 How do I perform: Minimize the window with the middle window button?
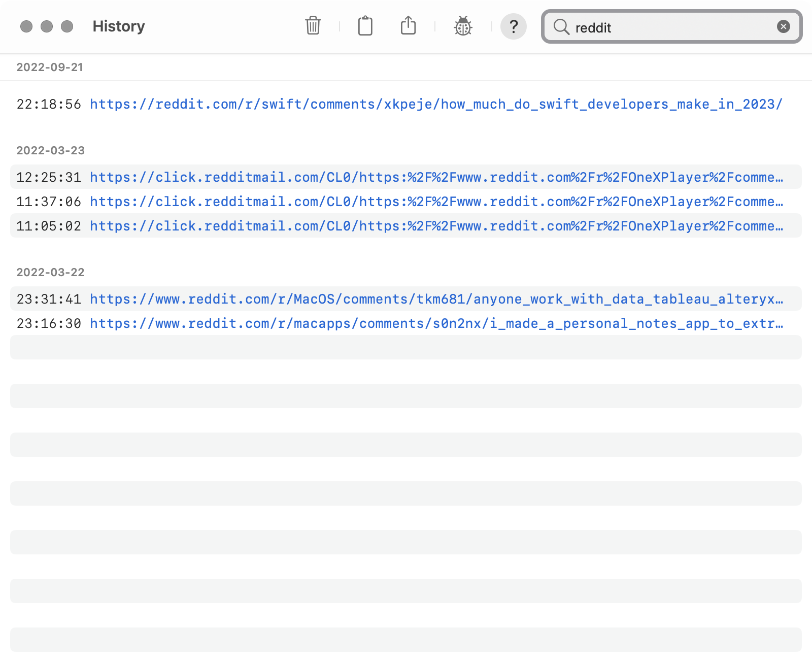[47, 26]
